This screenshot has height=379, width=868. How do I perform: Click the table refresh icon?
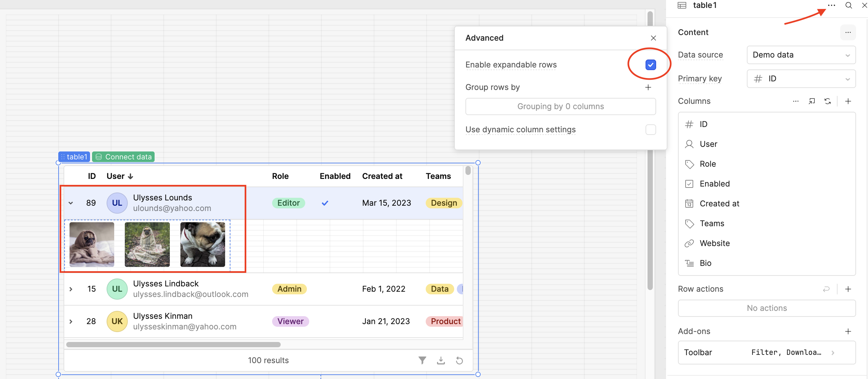click(x=459, y=360)
